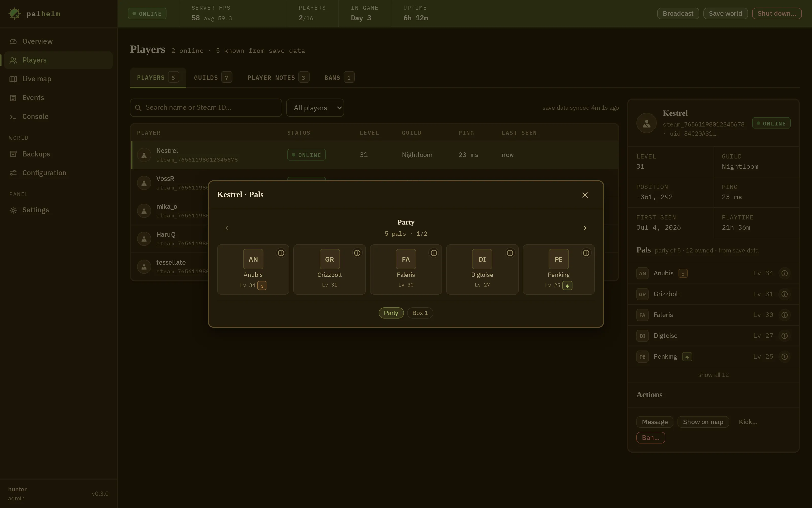The height and width of the screenshot is (508, 812).
Task: Click the ONLINE server status badge
Action: tap(147, 14)
